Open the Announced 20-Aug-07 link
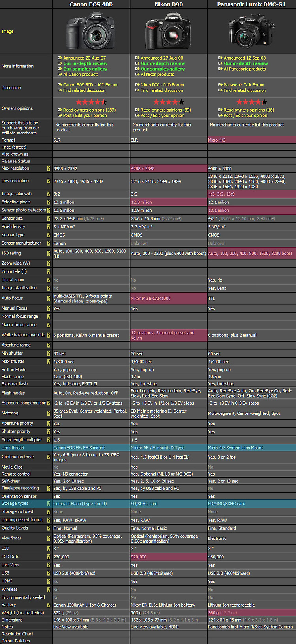The height and width of the screenshot is (644, 296). [x=84, y=58]
